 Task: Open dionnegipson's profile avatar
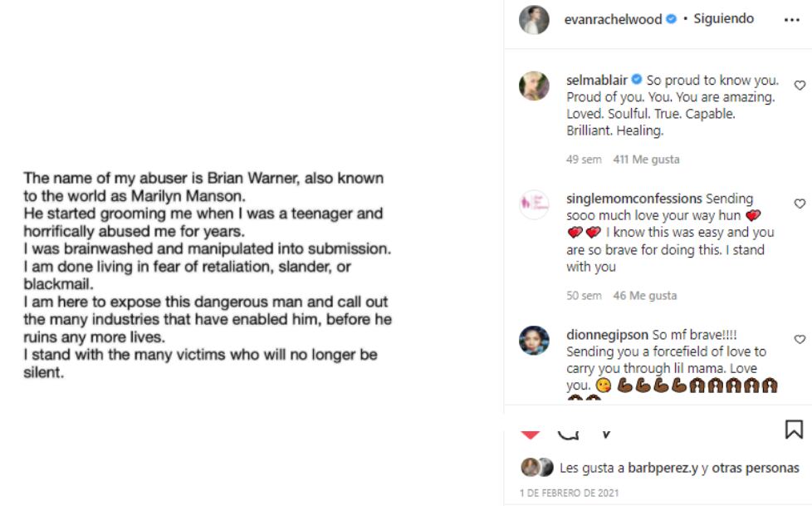(x=534, y=341)
